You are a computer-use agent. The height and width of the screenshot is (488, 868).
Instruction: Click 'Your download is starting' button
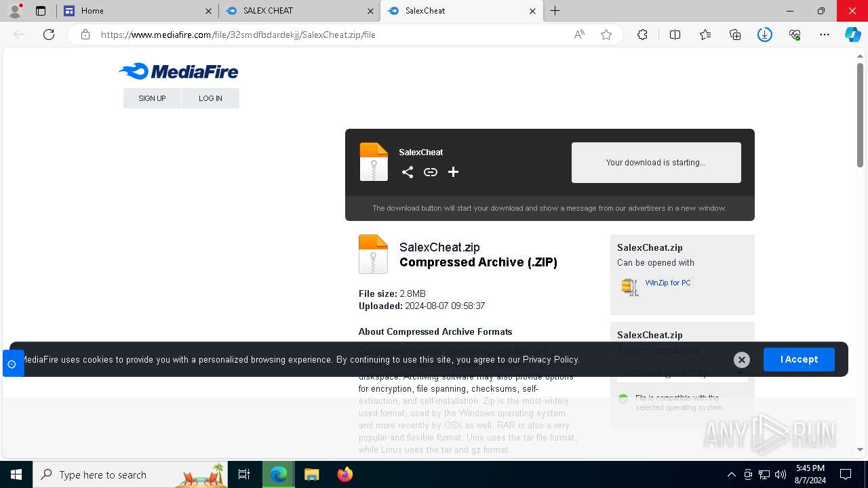point(656,163)
